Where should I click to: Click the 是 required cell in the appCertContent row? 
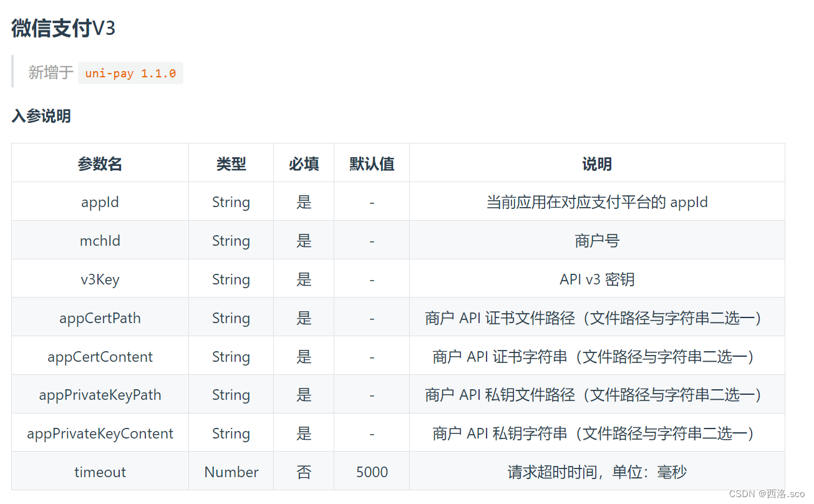click(304, 357)
